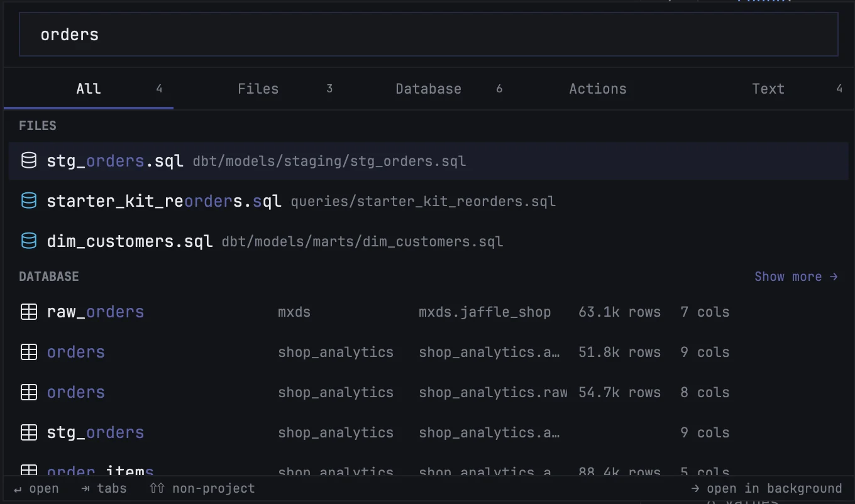Click the 63.1k rows value
Image resolution: width=855 pixels, height=504 pixels.
(x=619, y=312)
